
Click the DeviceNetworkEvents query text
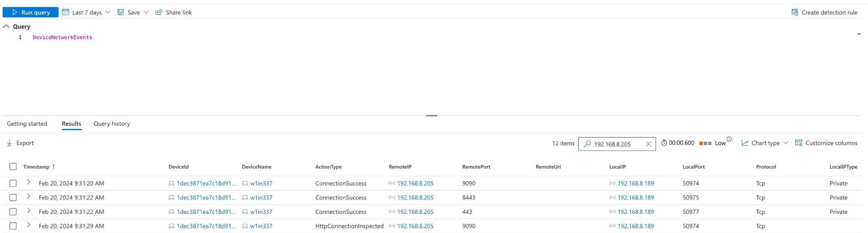pyautogui.click(x=62, y=37)
